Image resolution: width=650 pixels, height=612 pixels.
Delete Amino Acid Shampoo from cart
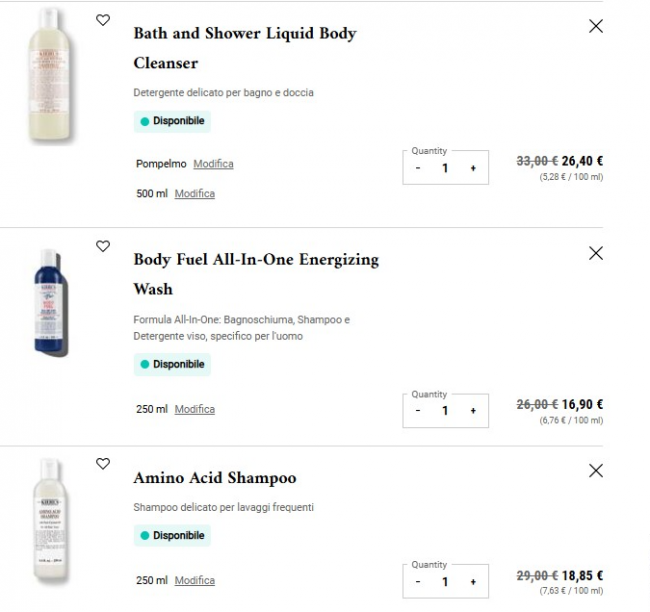596,470
